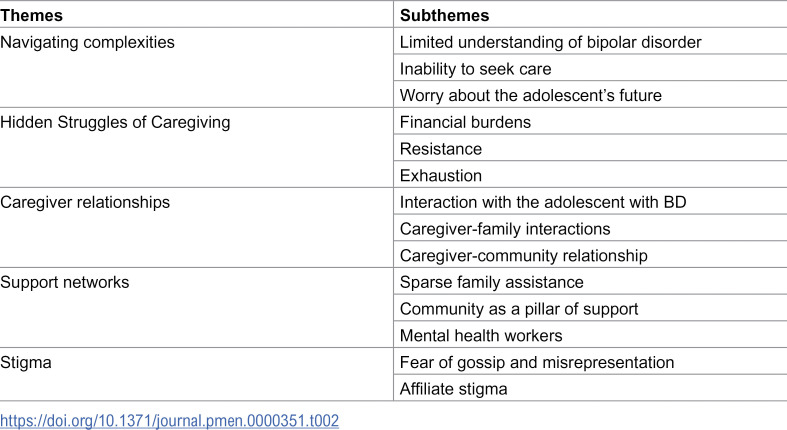Select the Mental health workers cell
Viewport: 787px width, 430px height.
(590, 335)
